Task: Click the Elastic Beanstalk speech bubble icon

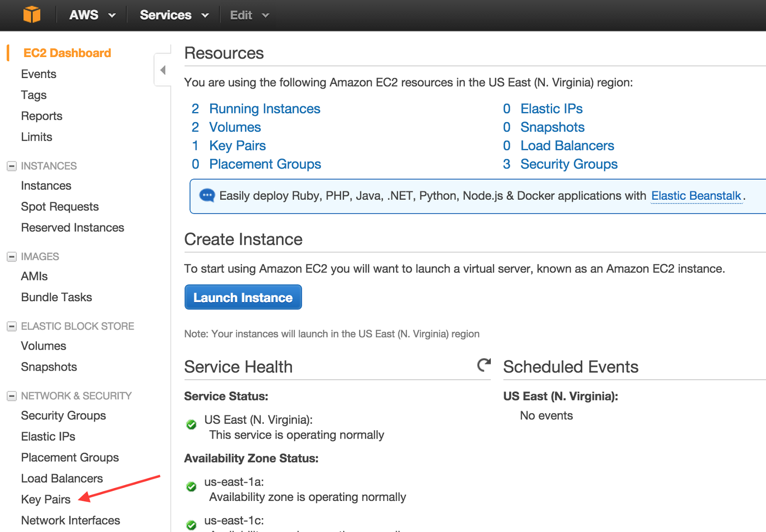Action: pyautogui.click(x=207, y=195)
